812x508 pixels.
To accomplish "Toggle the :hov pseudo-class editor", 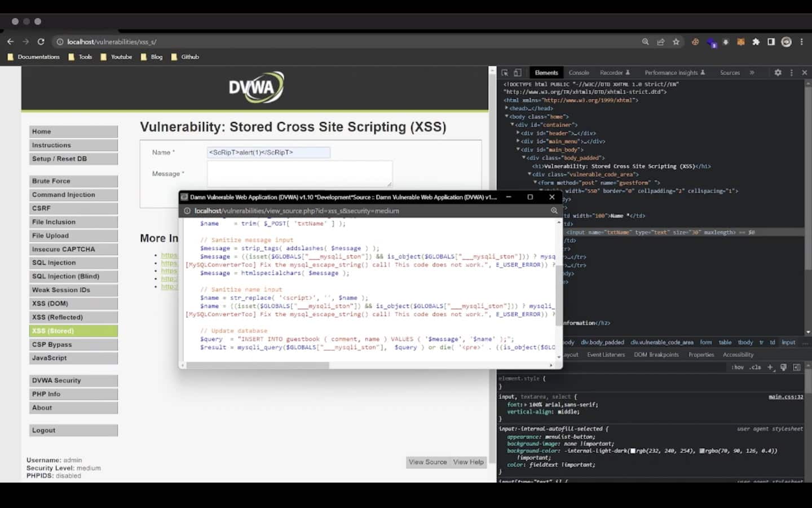I will coord(738,367).
